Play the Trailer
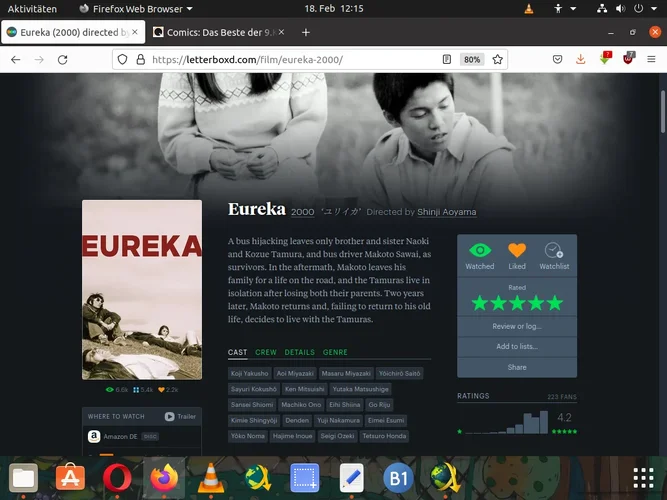 point(180,417)
